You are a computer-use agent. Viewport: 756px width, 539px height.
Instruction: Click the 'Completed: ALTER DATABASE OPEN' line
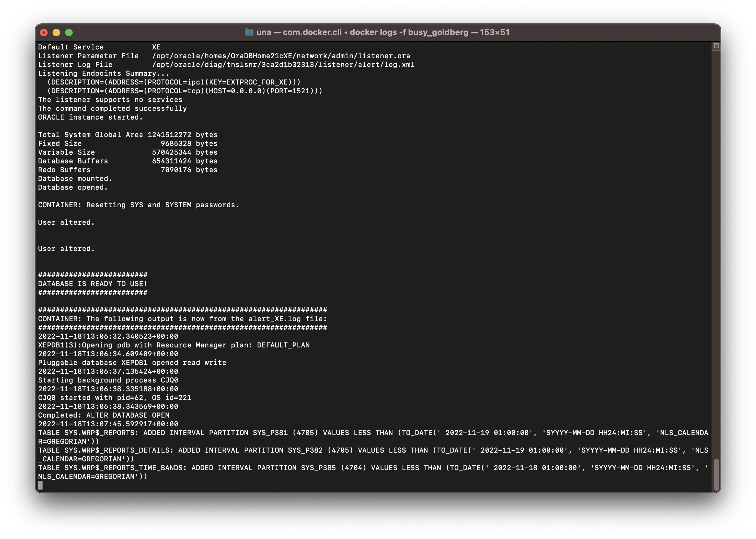[104, 415]
